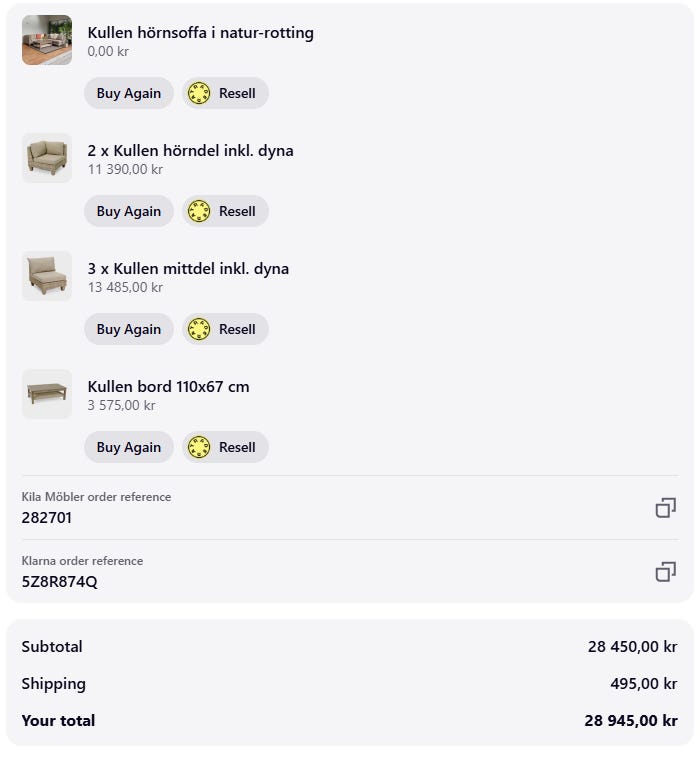Screen dimensions: 700x757
Task: Click Resell for Kullen mittdel inkl. dyna
Action: [225, 329]
